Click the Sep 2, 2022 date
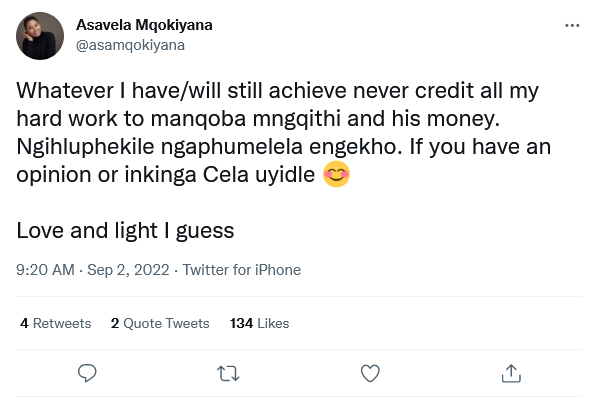Viewport: 598px width, 397px height. [x=128, y=270]
